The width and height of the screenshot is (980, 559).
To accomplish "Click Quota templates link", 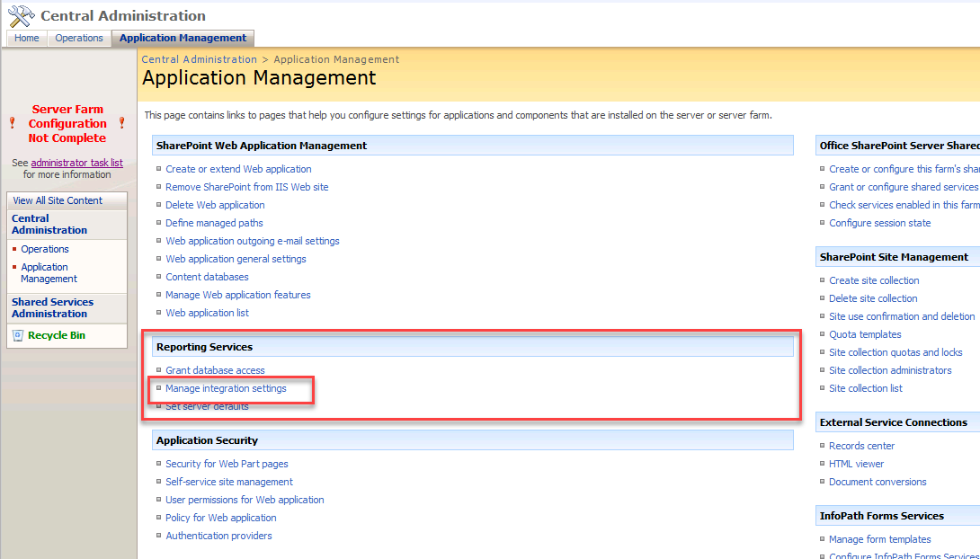I will click(865, 335).
